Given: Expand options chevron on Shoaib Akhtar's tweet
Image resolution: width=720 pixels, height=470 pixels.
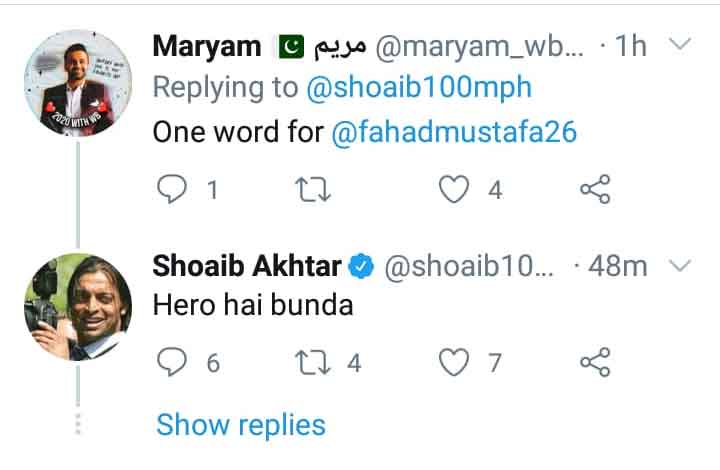Looking at the screenshot, I should [x=679, y=265].
